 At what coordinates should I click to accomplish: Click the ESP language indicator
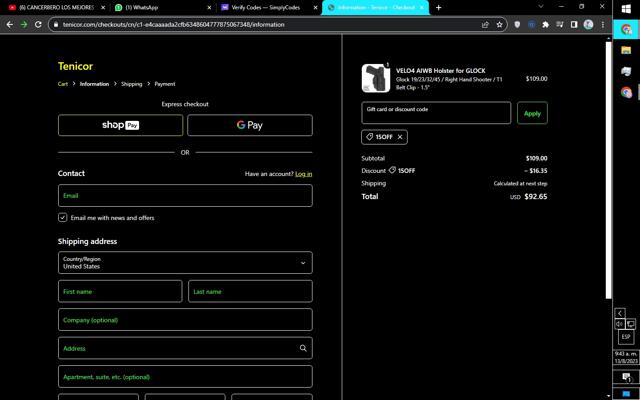pyautogui.click(x=626, y=337)
